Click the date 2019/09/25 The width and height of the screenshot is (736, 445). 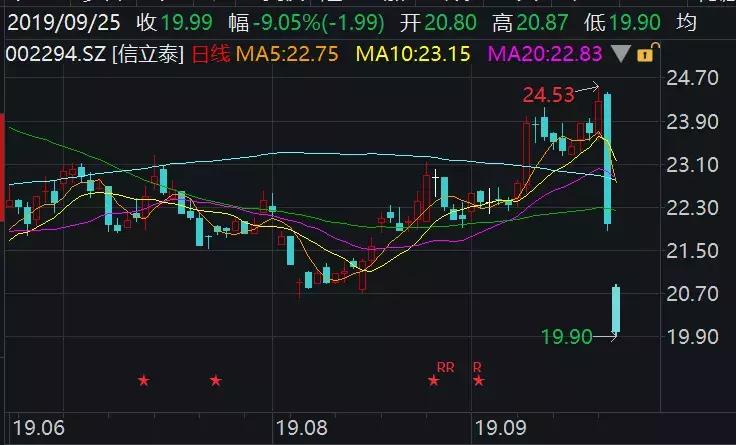[64, 23]
